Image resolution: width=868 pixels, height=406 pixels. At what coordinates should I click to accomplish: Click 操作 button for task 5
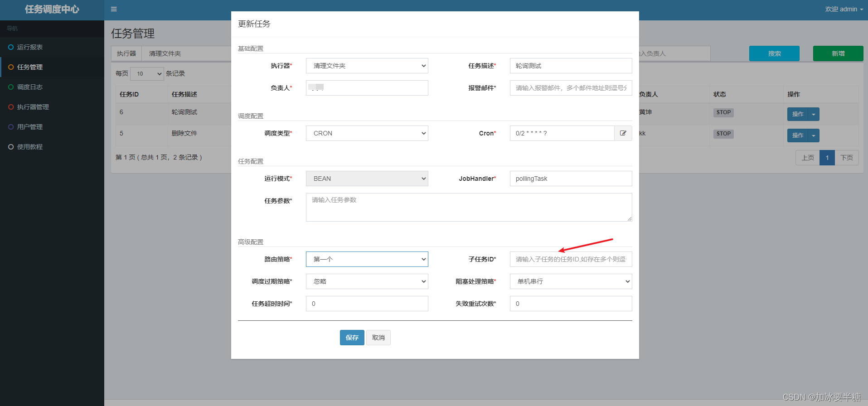(798, 135)
